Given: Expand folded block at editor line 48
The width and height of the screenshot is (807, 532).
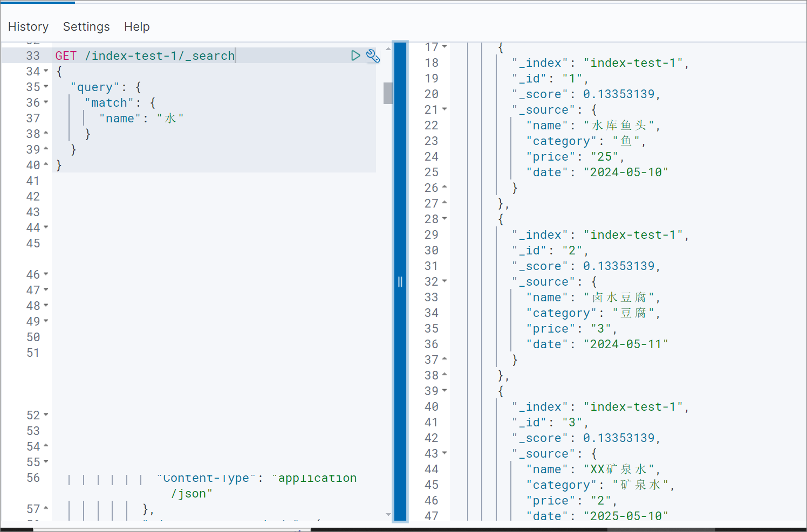Looking at the screenshot, I should click(x=46, y=306).
